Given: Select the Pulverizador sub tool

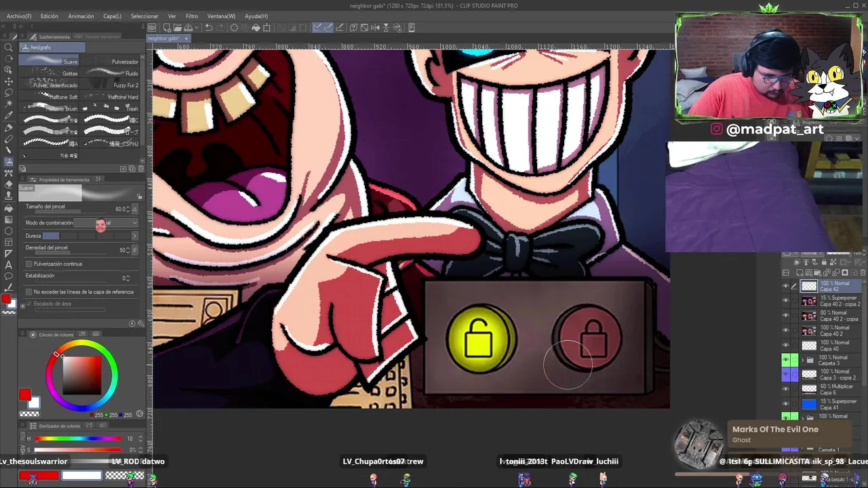Looking at the screenshot, I should click(x=109, y=61).
